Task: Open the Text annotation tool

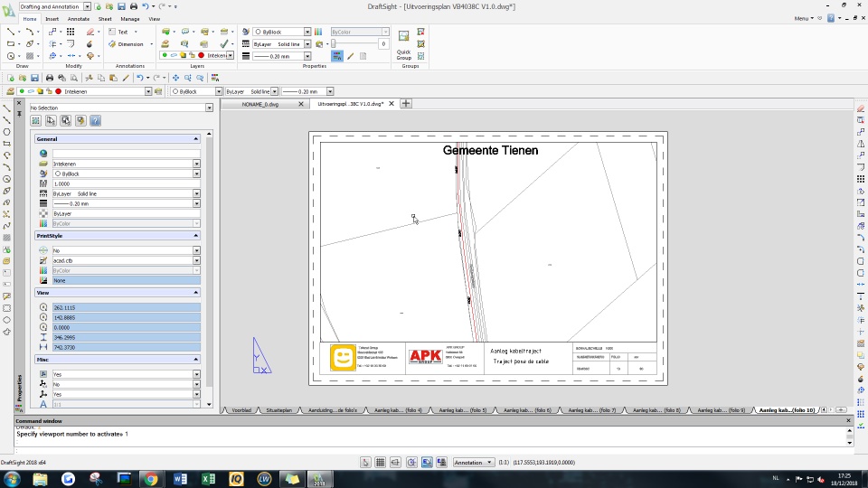Action: tap(118, 32)
